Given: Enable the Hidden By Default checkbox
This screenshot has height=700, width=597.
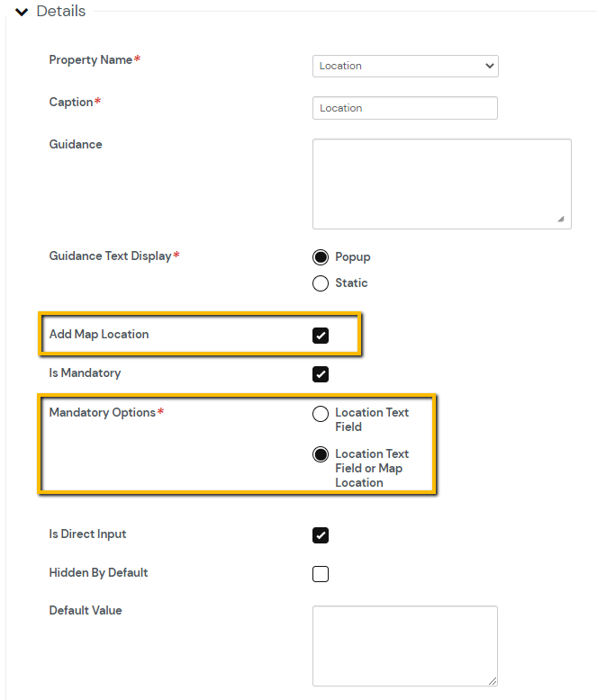Looking at the screenshot, I should 321,574.
